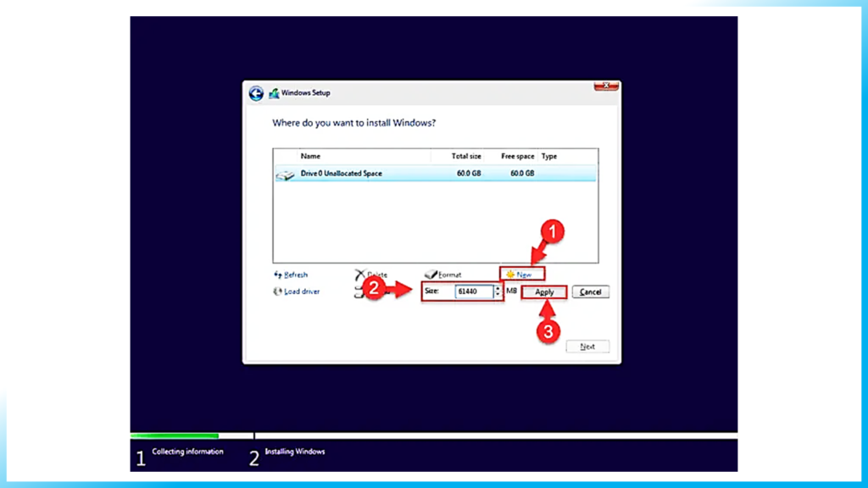Click the Apply button

click(543, 291)
